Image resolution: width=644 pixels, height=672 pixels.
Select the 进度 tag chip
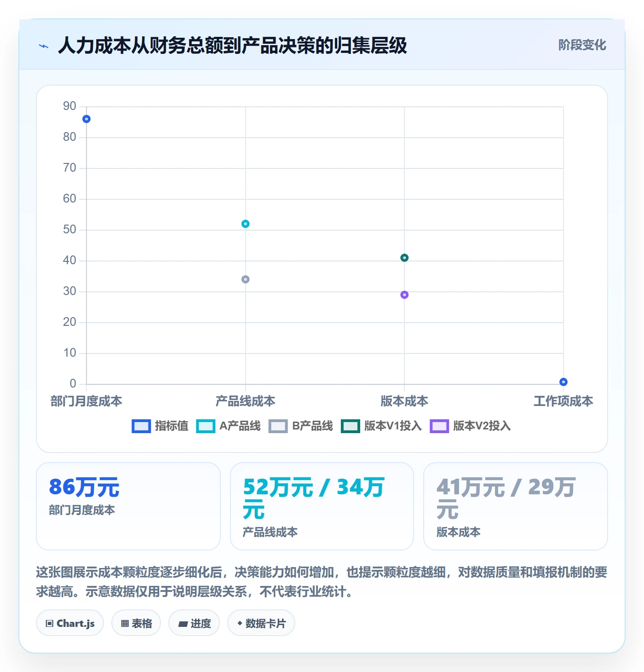[194, 623]
